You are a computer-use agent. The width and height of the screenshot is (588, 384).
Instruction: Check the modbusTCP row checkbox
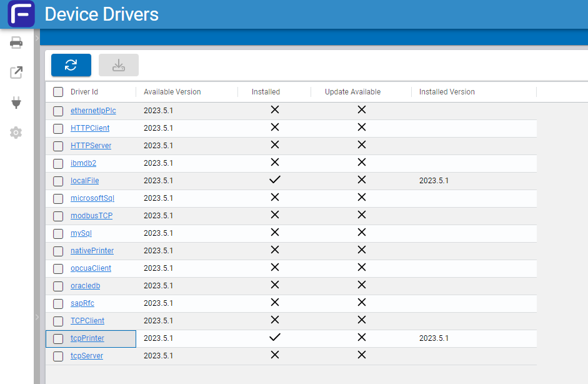58,216
